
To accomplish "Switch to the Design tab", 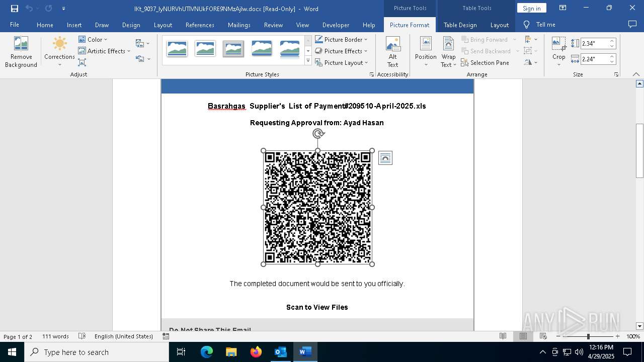I will tap(131, 25).
